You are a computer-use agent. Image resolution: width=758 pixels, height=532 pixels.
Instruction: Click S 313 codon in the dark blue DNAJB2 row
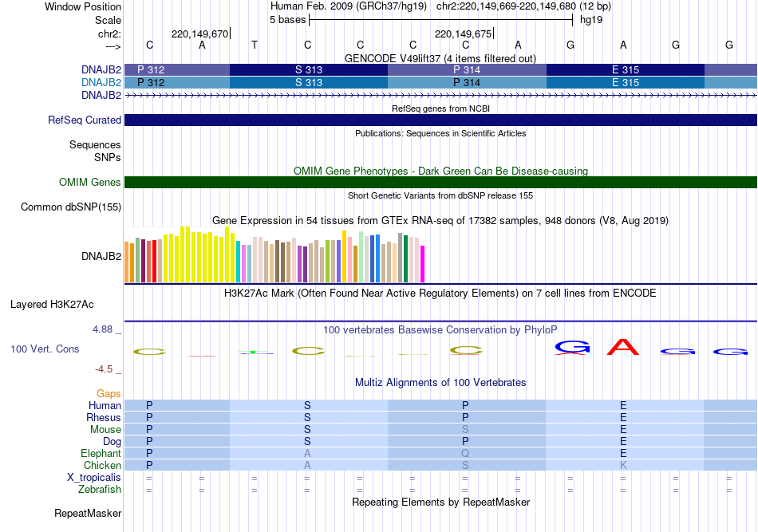coord(309,69)
